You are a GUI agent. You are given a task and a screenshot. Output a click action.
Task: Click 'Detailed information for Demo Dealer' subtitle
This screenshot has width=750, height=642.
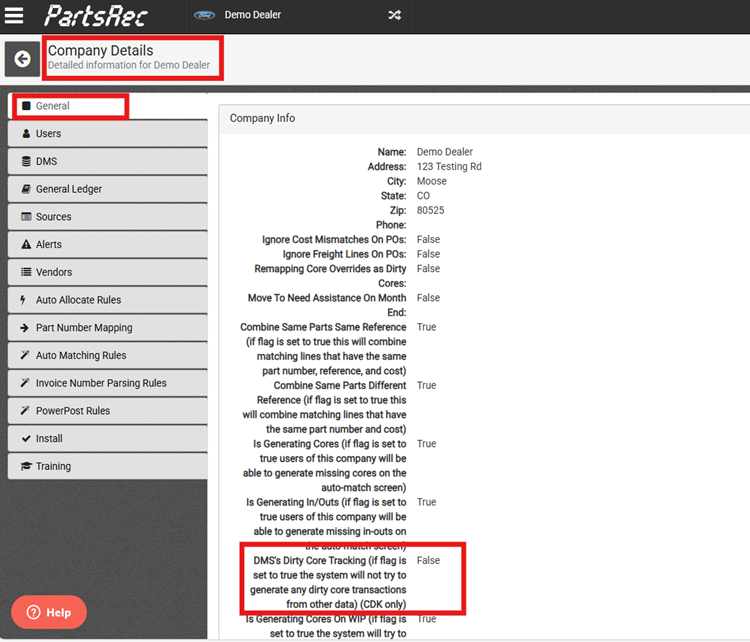point(129,65)
